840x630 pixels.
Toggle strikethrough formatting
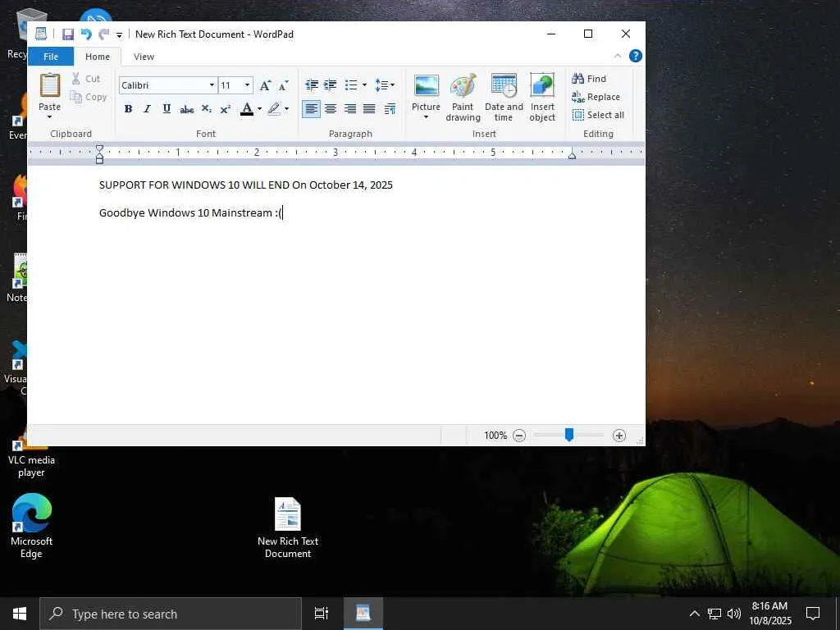186,109
